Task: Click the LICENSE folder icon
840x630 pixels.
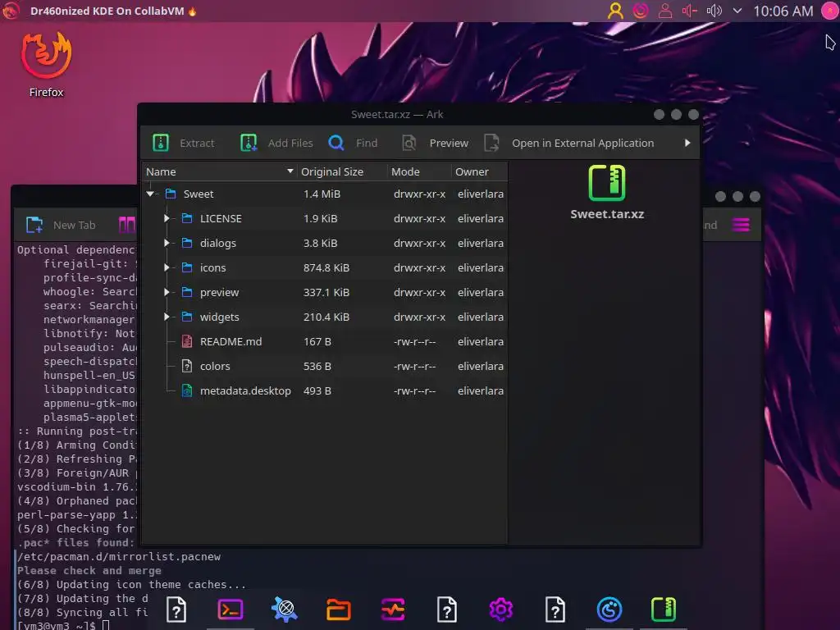Action: click(187, 218)
